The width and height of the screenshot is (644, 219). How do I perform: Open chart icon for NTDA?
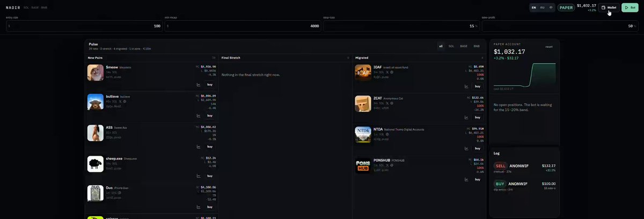coord(466,148)
